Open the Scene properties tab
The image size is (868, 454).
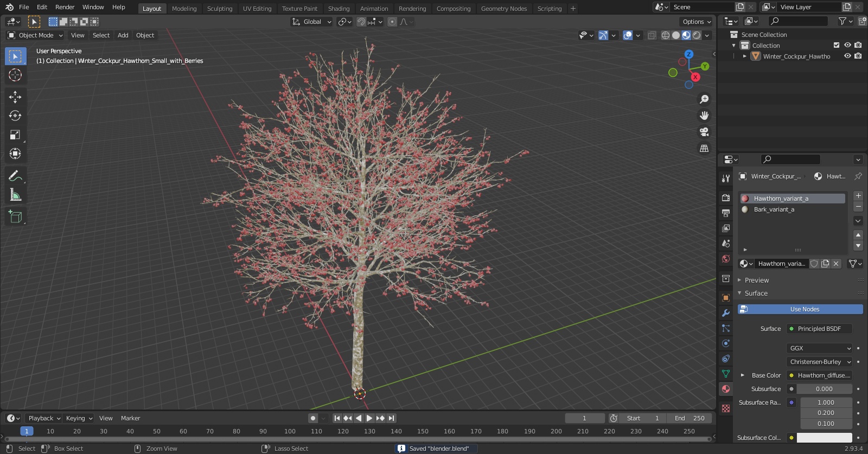coord(726,244)
